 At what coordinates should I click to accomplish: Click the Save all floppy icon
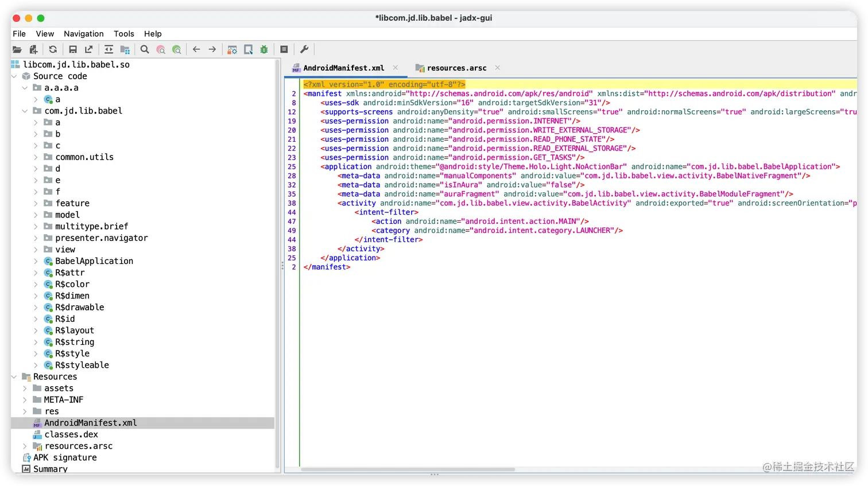73,50
